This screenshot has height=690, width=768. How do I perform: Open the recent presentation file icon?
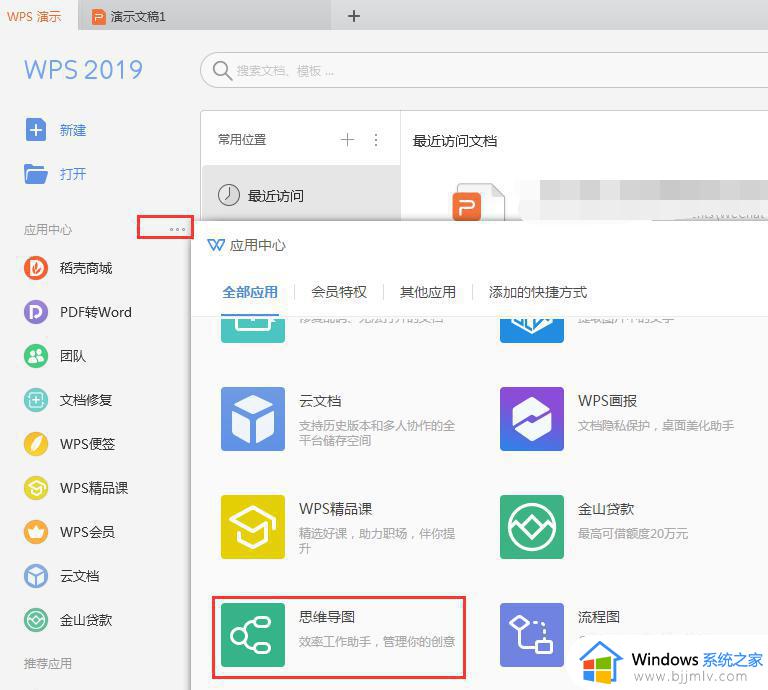(478, 202)
